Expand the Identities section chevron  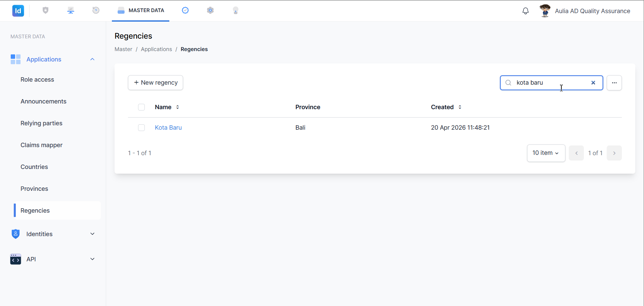(x=92, y=234)
